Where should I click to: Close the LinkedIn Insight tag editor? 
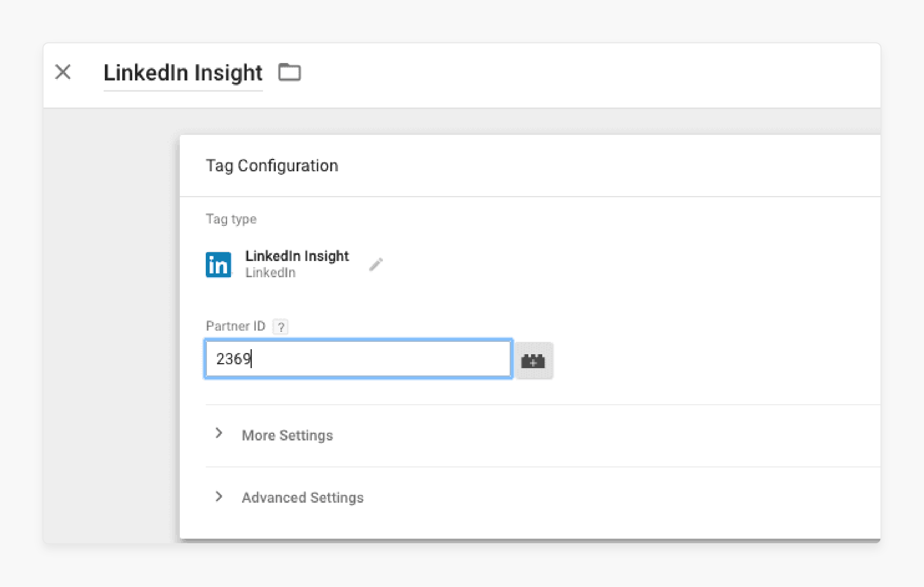point(63,72)
